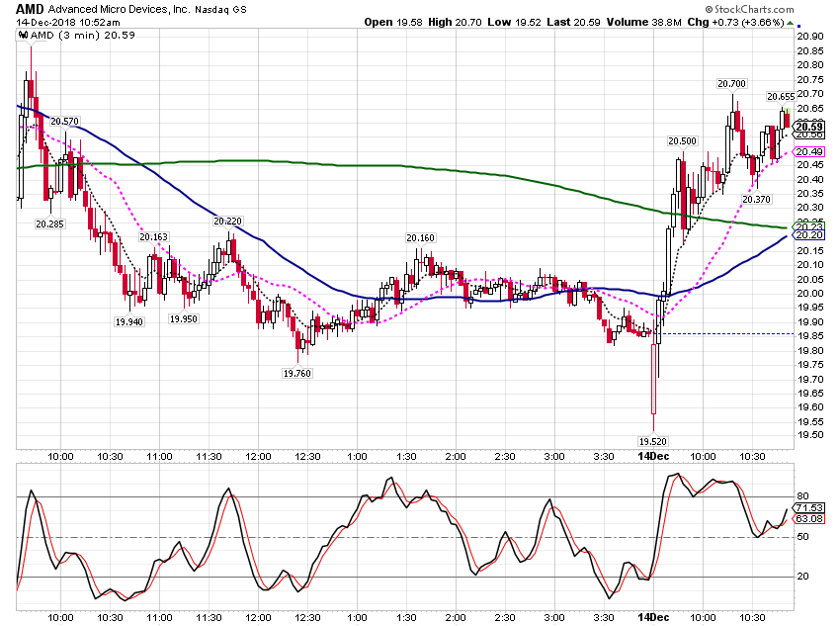Click the AMD (3 min) 20.59 legend label
Image resolution: width=840 pixels, height=626 pixels.
82,36
